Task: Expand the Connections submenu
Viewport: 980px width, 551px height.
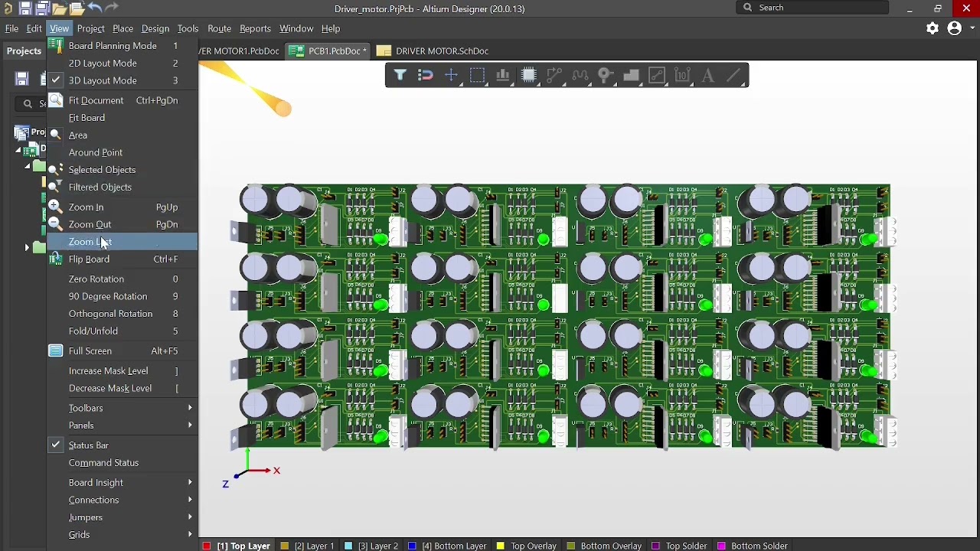Action: tap(122, 500)
